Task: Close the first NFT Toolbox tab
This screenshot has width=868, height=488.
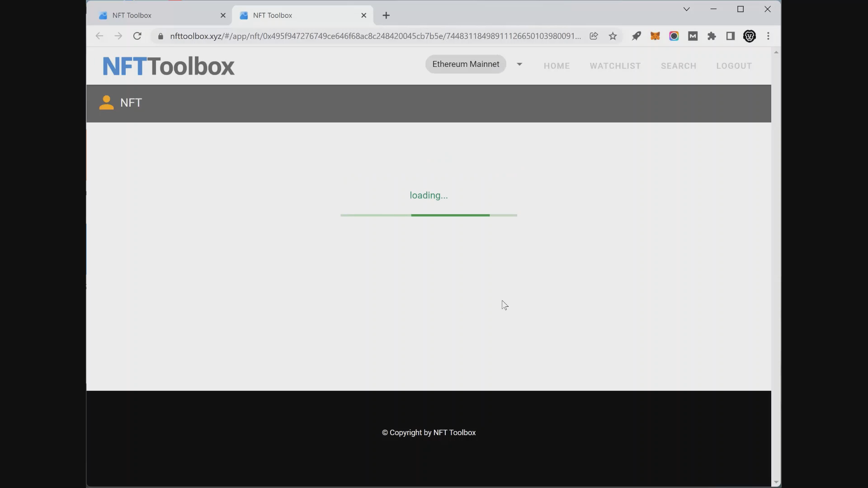Action: 223,15
